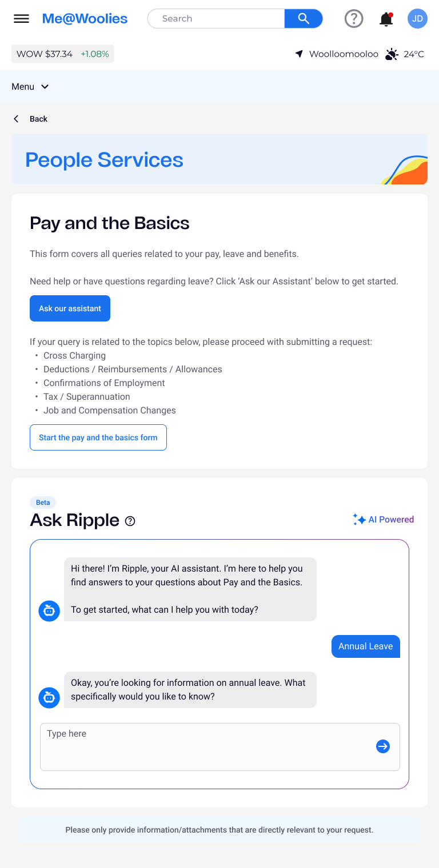The height and width of the screenshot is (868, 439).
Task: Click the Ask Ripple info icon
Action: 130,521
